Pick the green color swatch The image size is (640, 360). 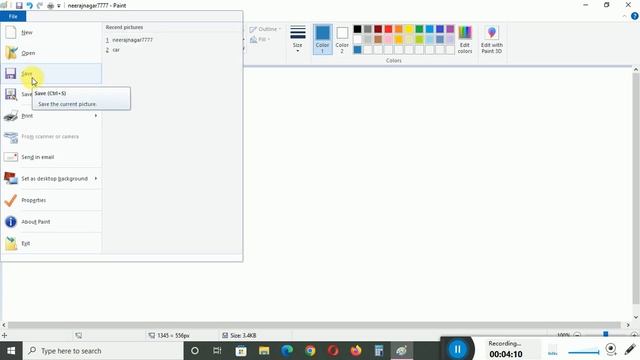(x=419, y=29)
